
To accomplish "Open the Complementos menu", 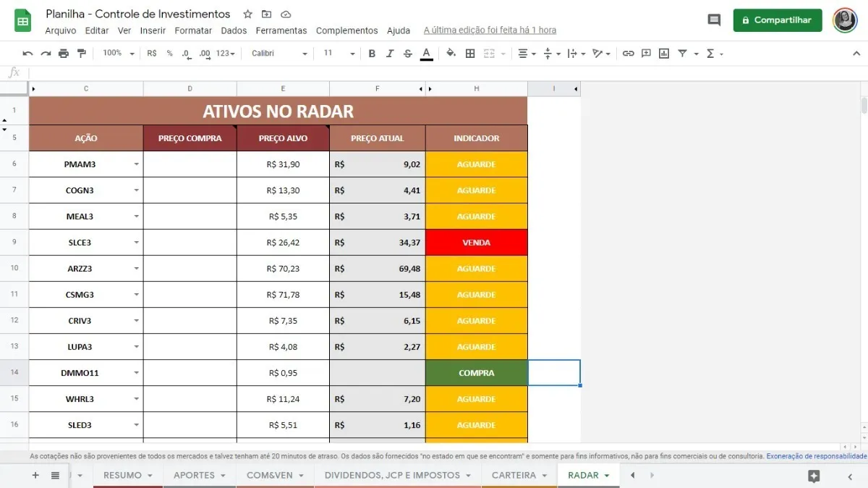I will (346, 30).
